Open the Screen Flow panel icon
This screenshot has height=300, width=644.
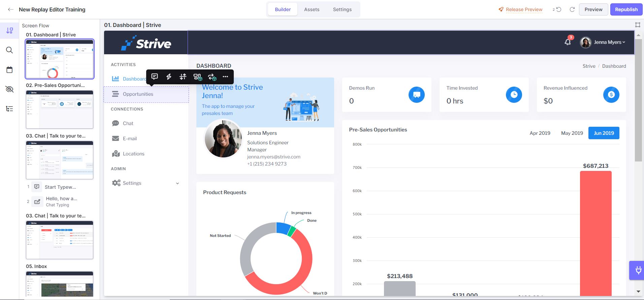point(9,31)
